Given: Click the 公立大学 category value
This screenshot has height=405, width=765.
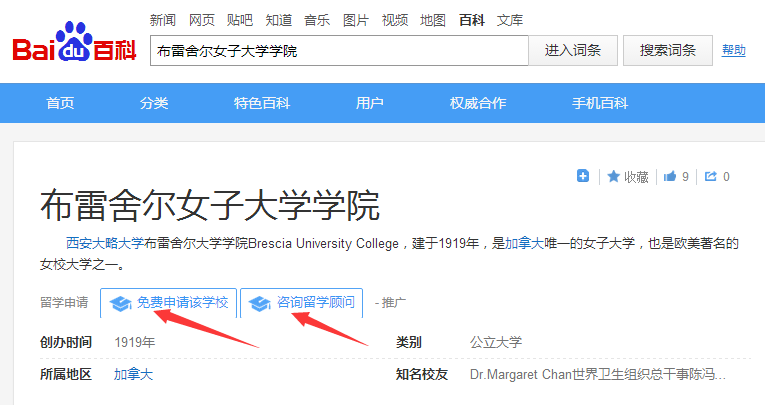Looking at the screenshot, I should (x=496, y=342).
